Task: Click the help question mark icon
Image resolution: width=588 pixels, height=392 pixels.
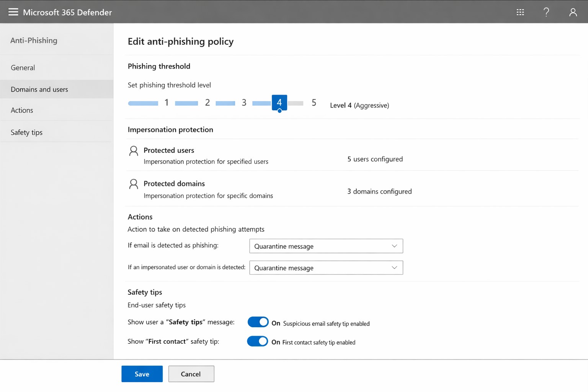Action: (546, 12)
